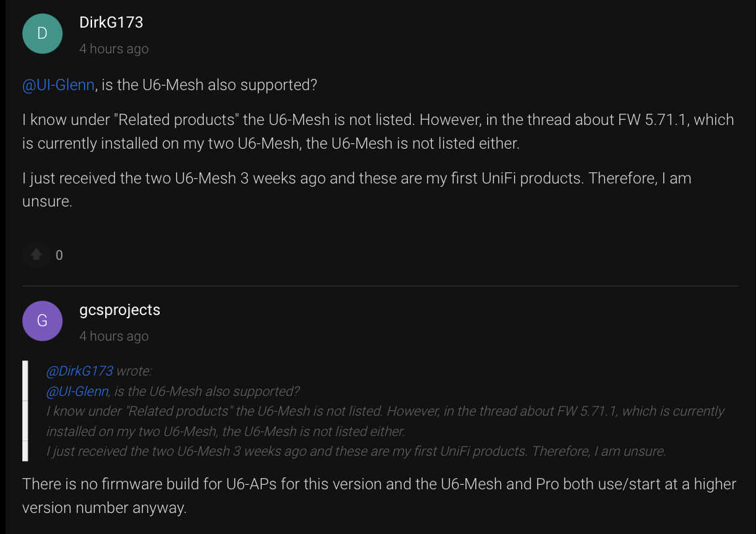Click the italic quoted sentence starting "I just received"

point(356,451)
